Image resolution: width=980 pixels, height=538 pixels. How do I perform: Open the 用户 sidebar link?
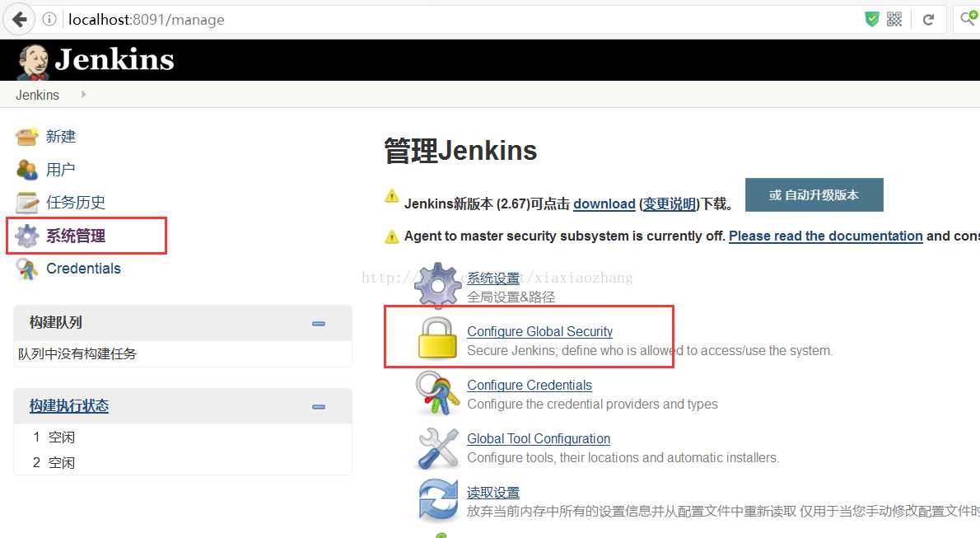pyautogui.click(x=61, y=170)
